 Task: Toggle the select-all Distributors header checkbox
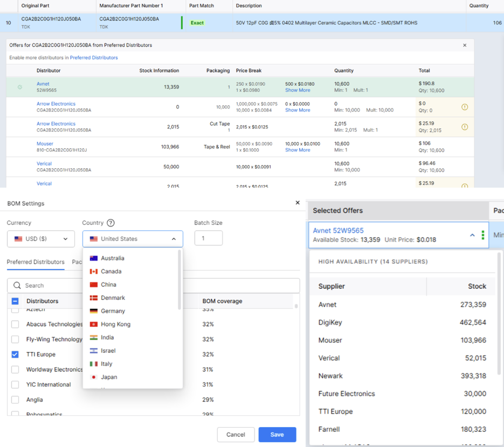15,301
